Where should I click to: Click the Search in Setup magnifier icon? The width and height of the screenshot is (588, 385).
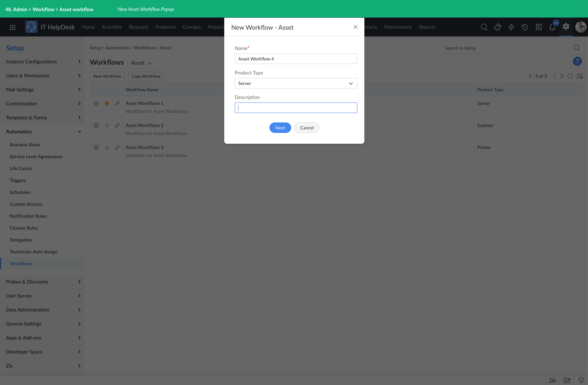(576, 48)
